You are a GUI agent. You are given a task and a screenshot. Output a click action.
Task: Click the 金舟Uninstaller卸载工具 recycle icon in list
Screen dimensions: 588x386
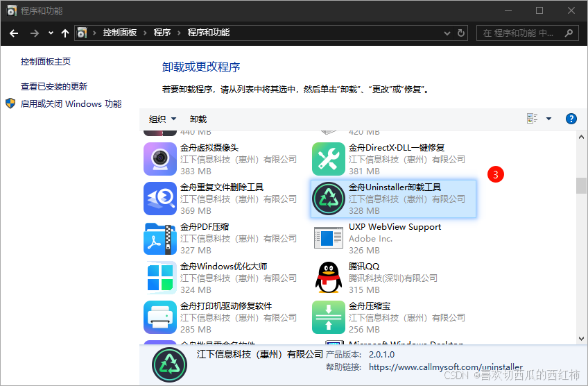329,199
